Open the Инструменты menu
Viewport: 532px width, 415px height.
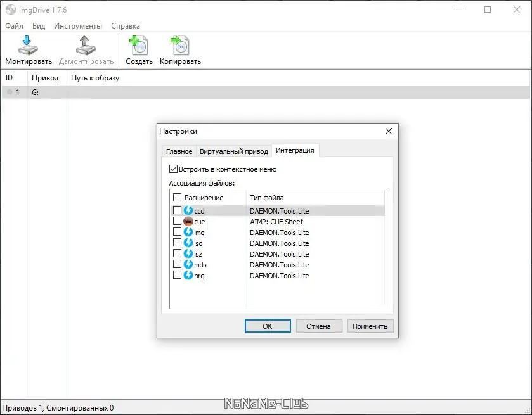point(78,26)
